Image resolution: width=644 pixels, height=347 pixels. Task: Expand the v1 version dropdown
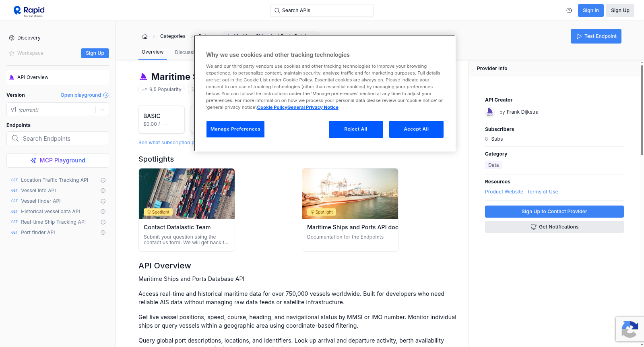[102, 110]
